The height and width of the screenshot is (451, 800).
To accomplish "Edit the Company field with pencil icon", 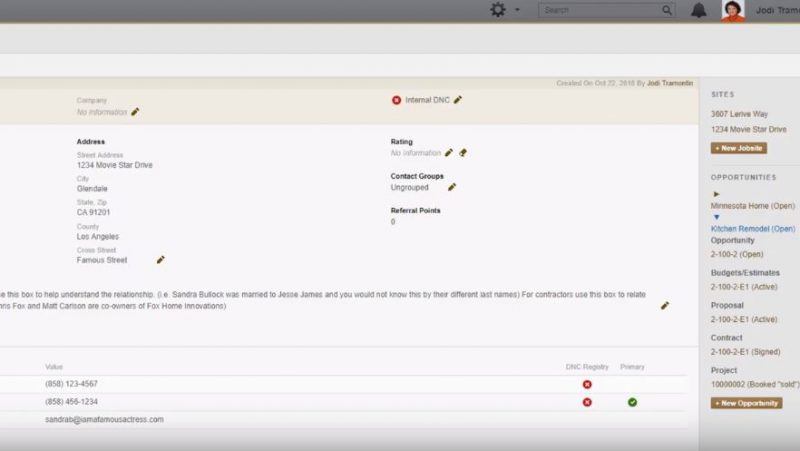I will [x=135, y=112].
